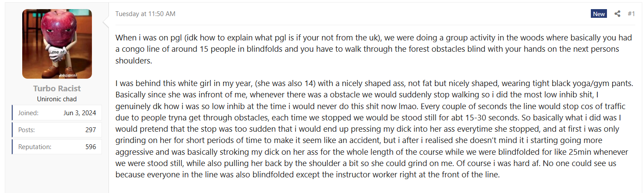Screen dimensions: 644x193
Task: Click the post's speech-bubble pointer notch
Action: pos(105,21)
